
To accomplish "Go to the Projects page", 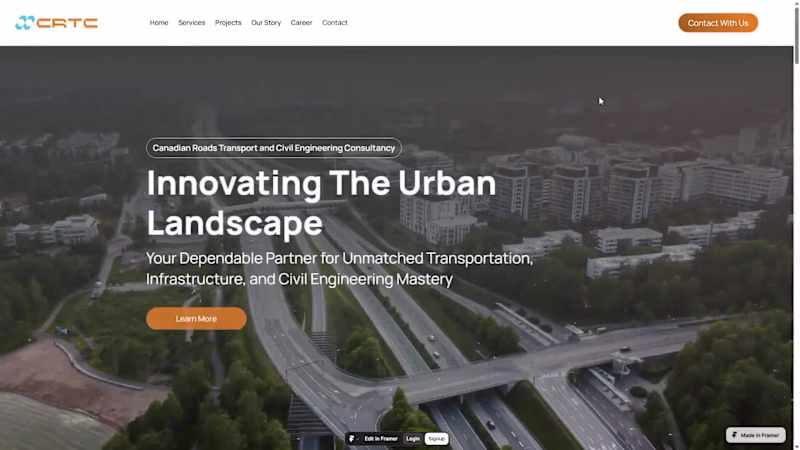I will [228, 22].
